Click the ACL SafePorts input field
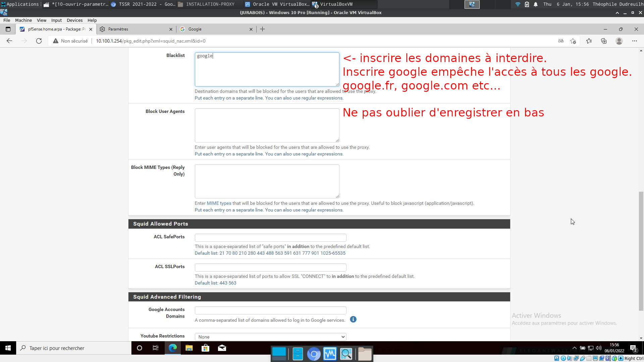Viewport: 644px width, 362px height. pos(270,238)
